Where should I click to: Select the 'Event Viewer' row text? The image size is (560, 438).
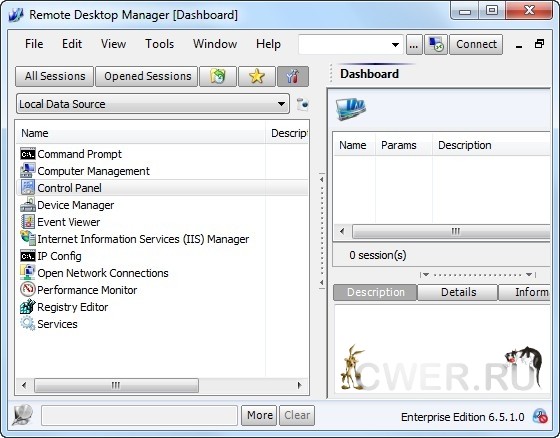69,222
